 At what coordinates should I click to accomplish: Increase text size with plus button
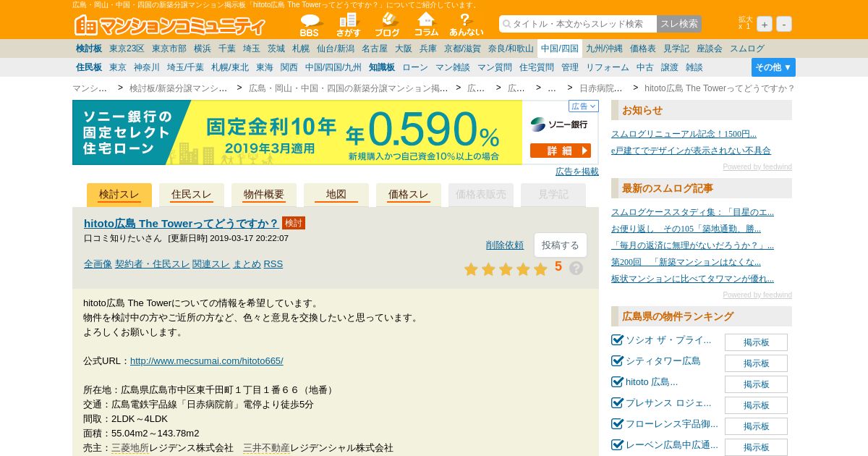(x=765, y=24)
